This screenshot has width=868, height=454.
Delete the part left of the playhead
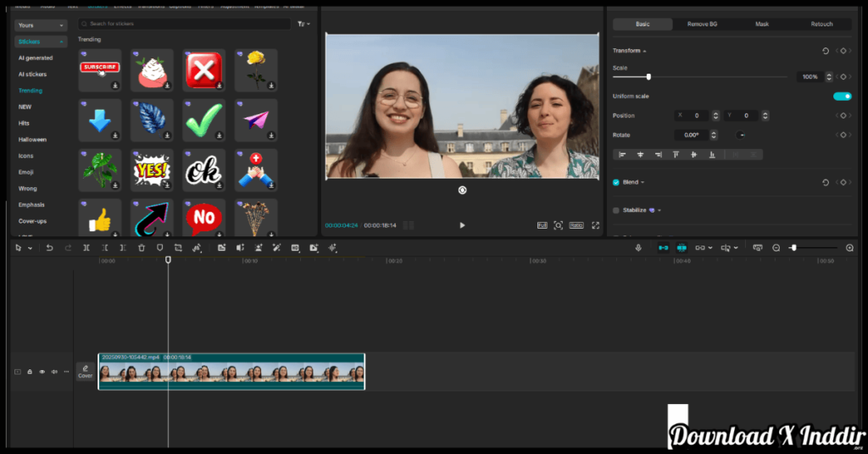coord(104,248)
